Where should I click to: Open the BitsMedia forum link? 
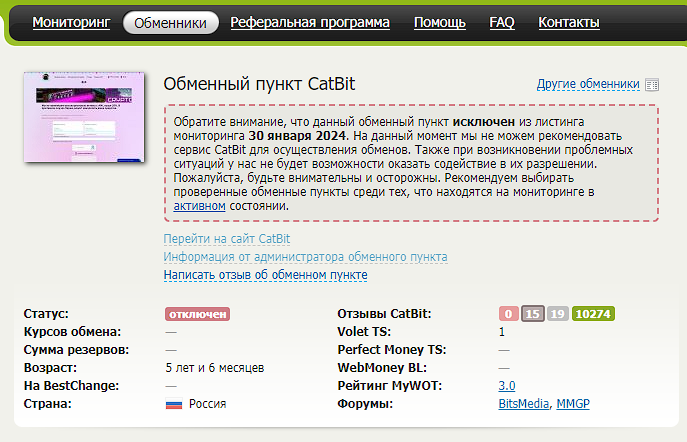point(524,404)
